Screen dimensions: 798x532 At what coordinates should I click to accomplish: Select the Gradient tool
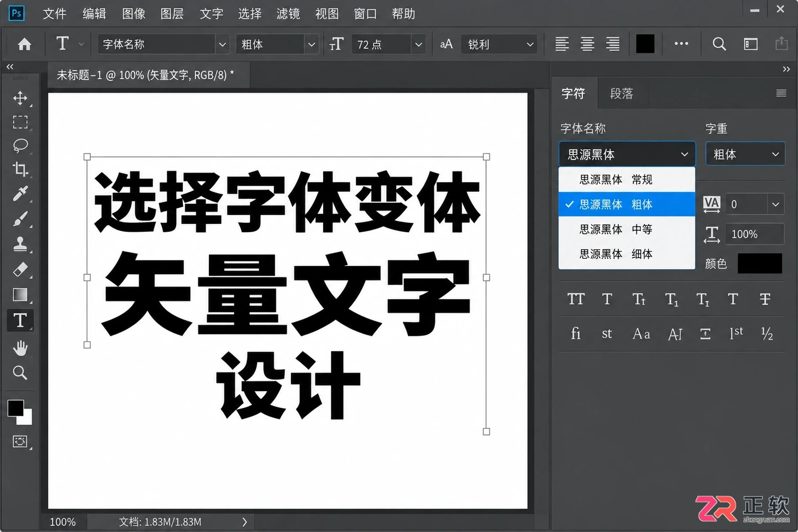(x=21, y=294)
